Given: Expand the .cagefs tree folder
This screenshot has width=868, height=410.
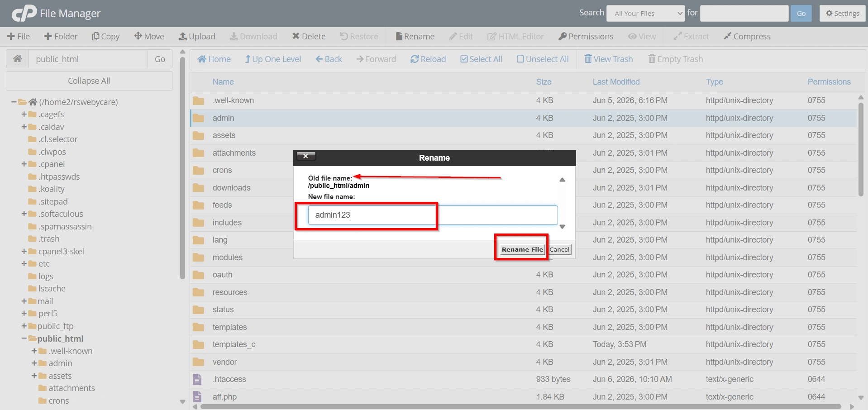Looking at the screenshot, I should point(24,114).
